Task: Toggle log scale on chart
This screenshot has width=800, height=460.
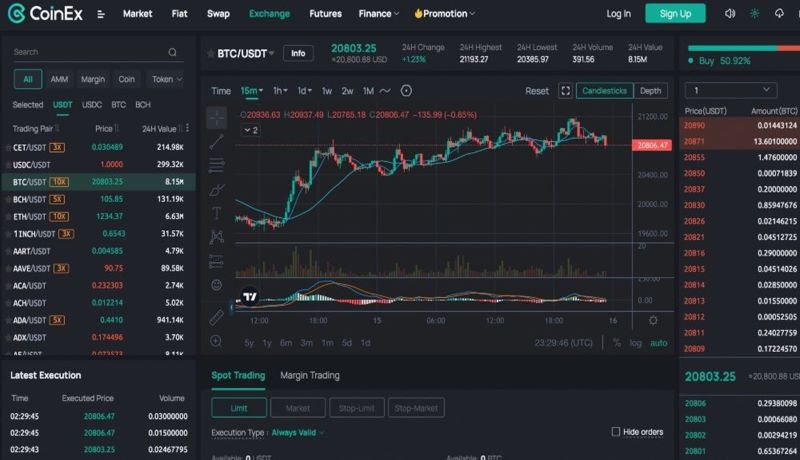Action: 635,343
